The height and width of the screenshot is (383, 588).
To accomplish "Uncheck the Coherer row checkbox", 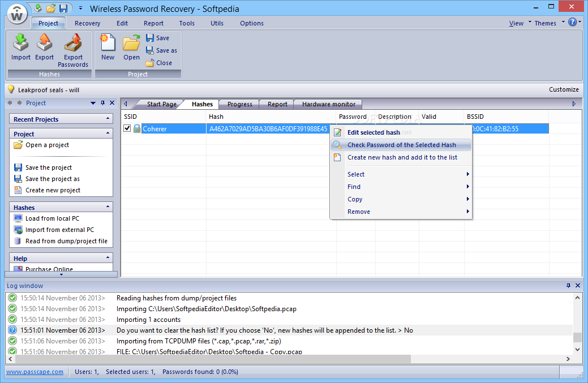I will [x=127, y=128].
